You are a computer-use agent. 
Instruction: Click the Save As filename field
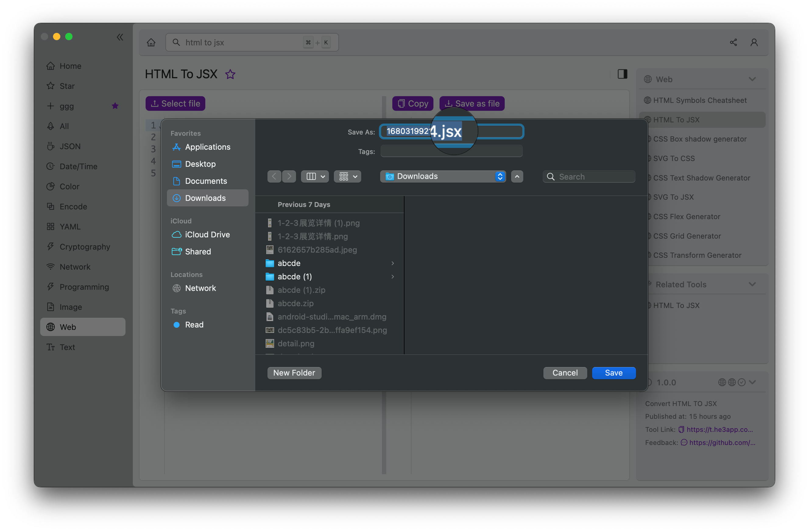coord(451,131)
